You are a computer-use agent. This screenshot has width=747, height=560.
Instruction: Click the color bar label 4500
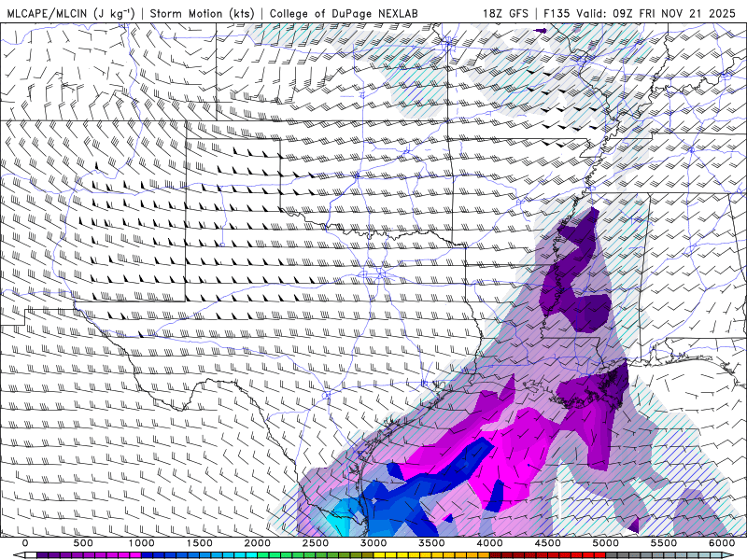tap(548, 543)
